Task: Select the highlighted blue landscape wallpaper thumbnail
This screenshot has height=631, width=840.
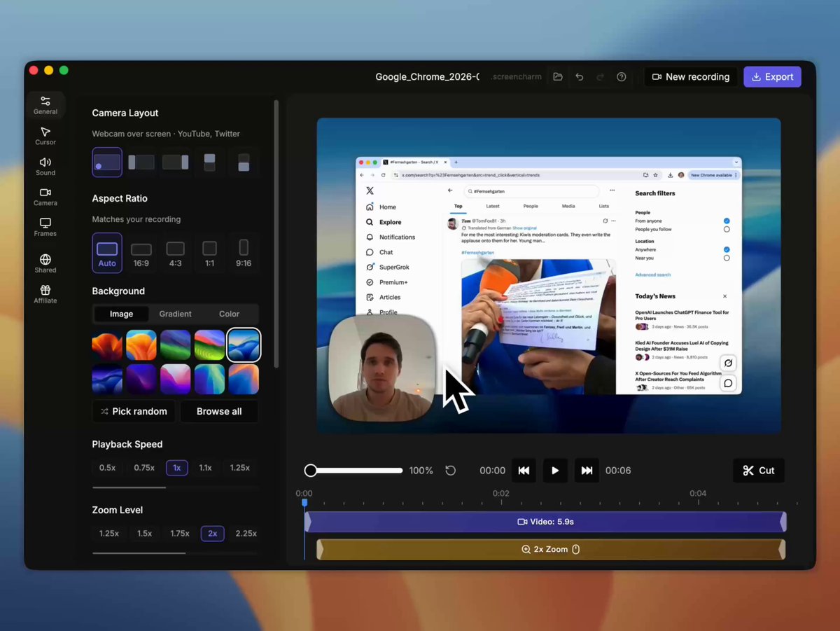Action: pos(244,345)
